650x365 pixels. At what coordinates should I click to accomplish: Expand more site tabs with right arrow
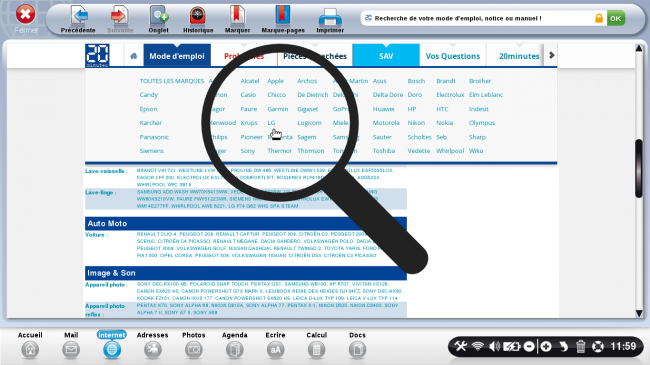[x=551, y=55]
